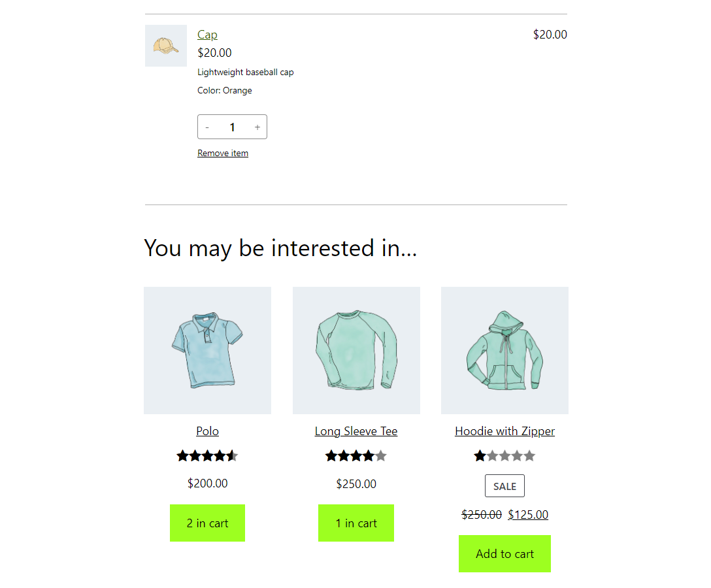This screenshot has height=588, width=711.
Task: Decrease Cap quantity with minus button
Action: click(x=207, y=127)
